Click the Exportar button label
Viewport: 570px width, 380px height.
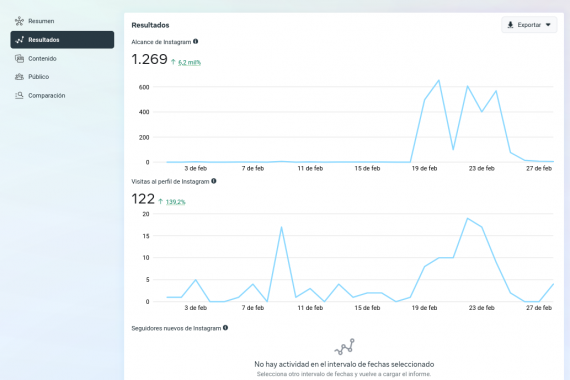coord(529,25)
